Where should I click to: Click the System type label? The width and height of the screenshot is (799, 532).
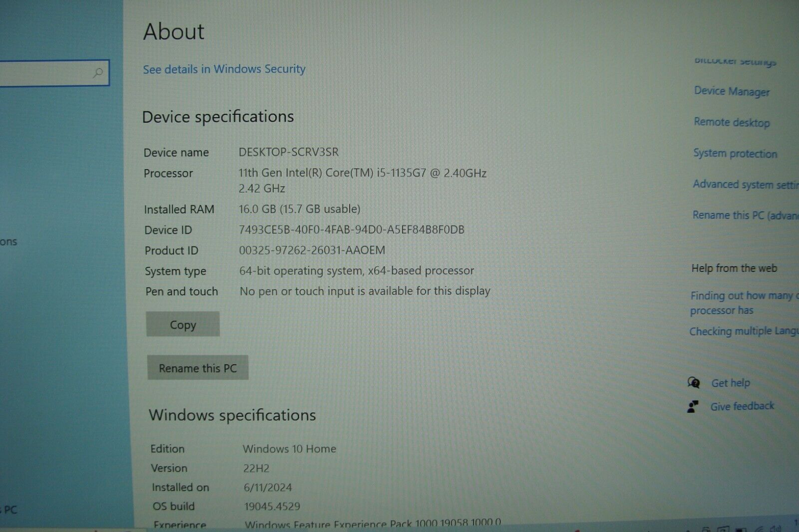pyautogui.click(x=175, y=271)
